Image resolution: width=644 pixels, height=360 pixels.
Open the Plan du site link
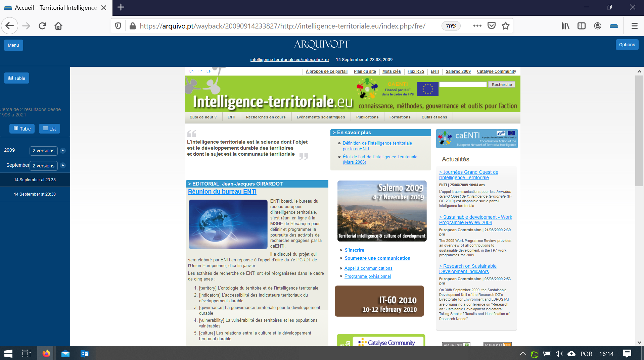[365, 71]
